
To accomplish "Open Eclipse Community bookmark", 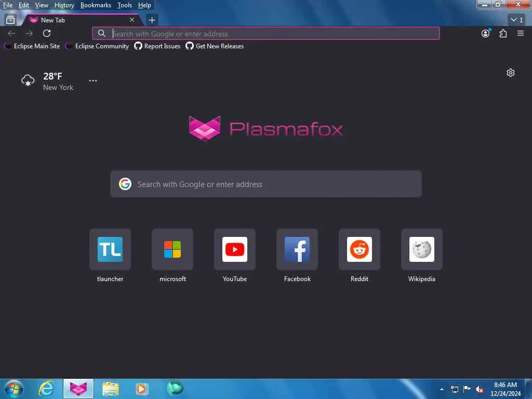I will click(97, 46).
